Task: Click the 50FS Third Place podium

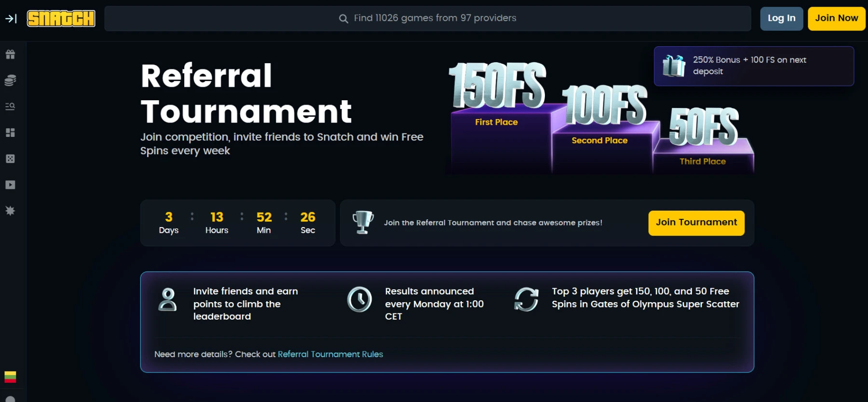Action: tap(704, 140)
